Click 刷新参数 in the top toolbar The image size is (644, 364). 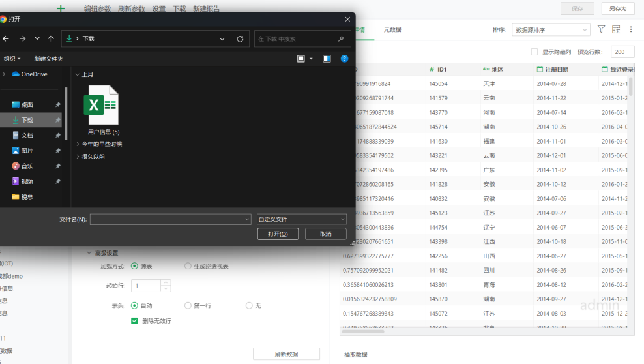click(132, 8)
